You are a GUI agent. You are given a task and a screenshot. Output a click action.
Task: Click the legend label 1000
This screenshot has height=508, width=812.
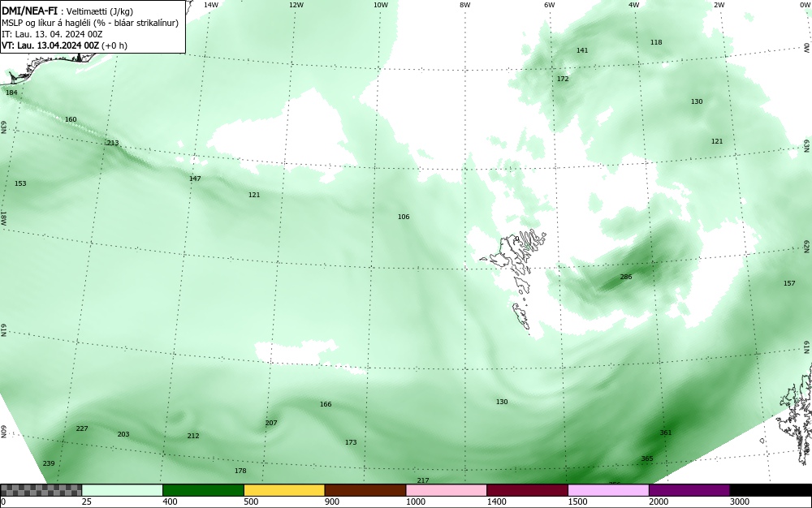(x=415, y=502)
